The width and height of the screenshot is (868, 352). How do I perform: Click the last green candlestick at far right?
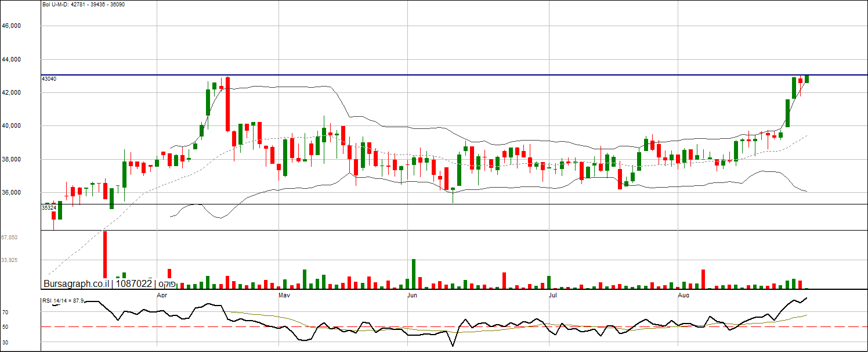point(806,79)
